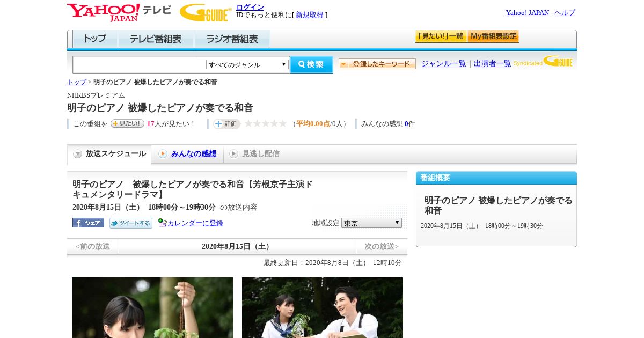Go to Yahoo! JAPAN link
This screenshot has width=644, height=338.
click(528, 12)
